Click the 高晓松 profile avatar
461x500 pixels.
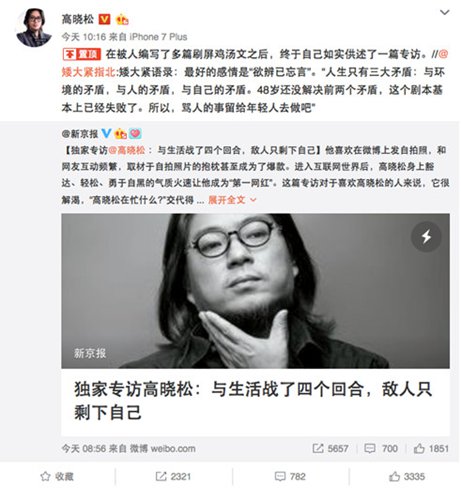33,28
